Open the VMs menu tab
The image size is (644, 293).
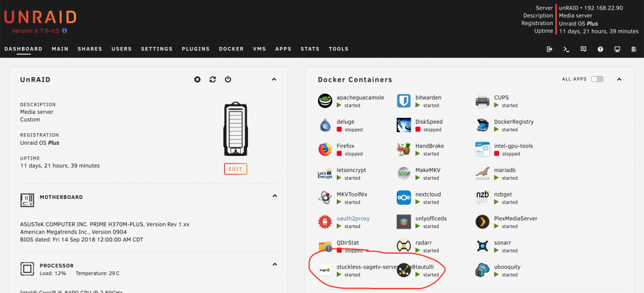click(x=260, y=49)
